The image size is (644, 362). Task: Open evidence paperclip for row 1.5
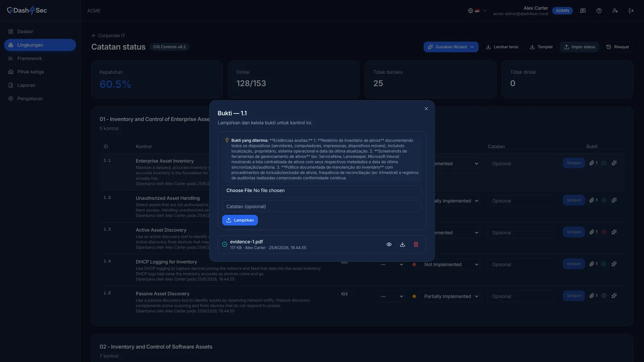tap(593, 296)
